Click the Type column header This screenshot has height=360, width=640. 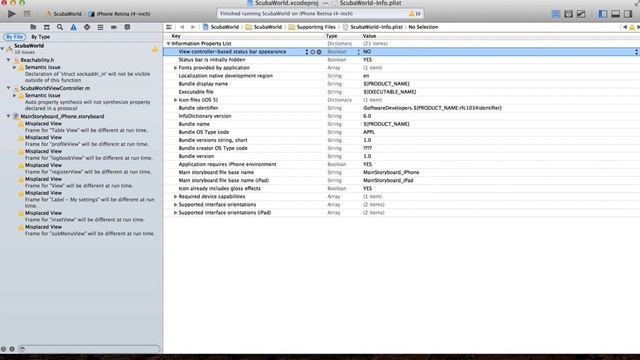click(x=331, y=36)
